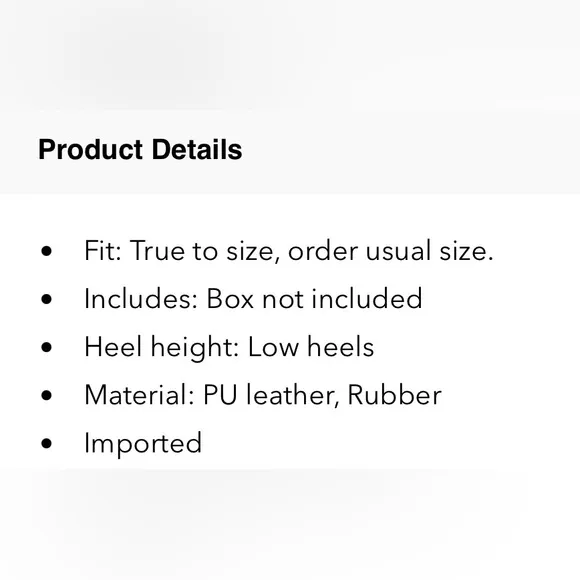Select the bullet point beside Includes line
This screenshot has width=580, height=580.
(x=47, y=299)
